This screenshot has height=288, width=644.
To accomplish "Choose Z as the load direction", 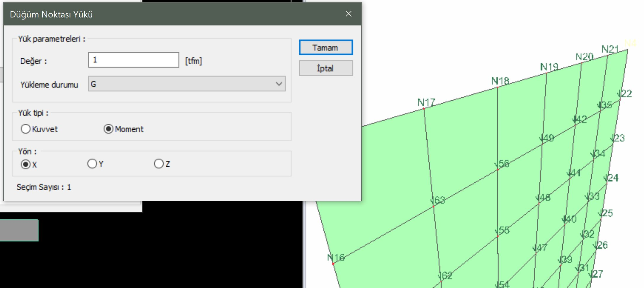I will 159,164.
